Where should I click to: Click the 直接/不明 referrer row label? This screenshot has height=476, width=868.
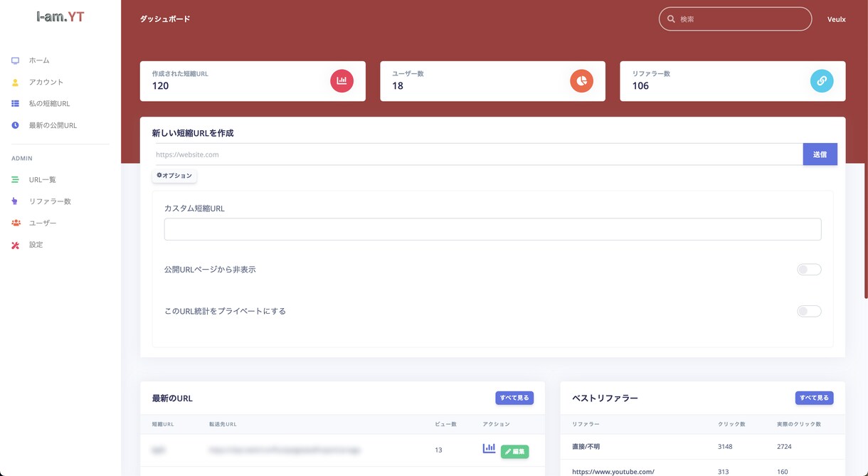pos(586,447)
